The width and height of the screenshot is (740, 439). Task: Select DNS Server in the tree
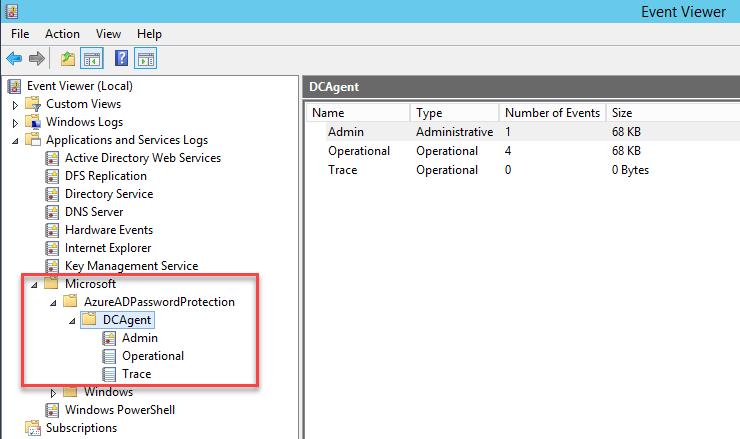pos(94,212)
